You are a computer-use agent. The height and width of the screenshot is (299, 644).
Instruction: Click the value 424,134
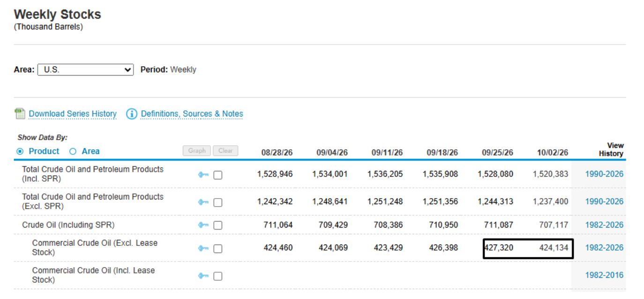[x=554, y=247]
